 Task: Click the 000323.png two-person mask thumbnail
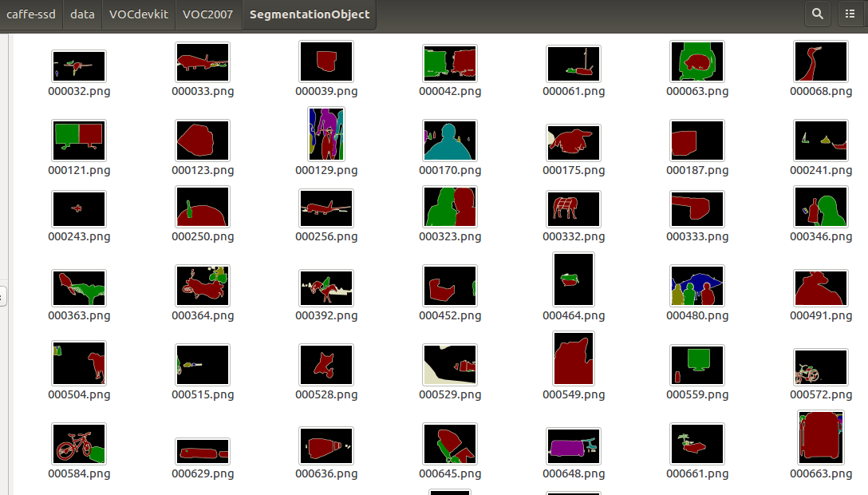tap(449, 207)
